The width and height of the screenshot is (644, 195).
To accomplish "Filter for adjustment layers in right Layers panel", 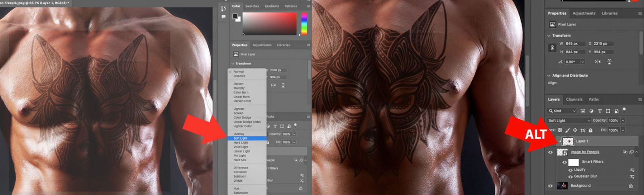I will pyautogui.click(x=591, y=111).
